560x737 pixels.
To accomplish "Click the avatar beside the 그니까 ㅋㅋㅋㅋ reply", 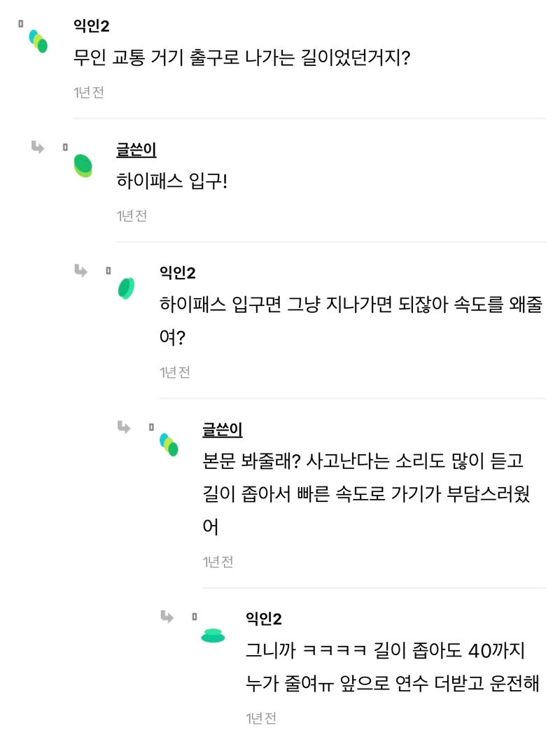I will [213, 636].
